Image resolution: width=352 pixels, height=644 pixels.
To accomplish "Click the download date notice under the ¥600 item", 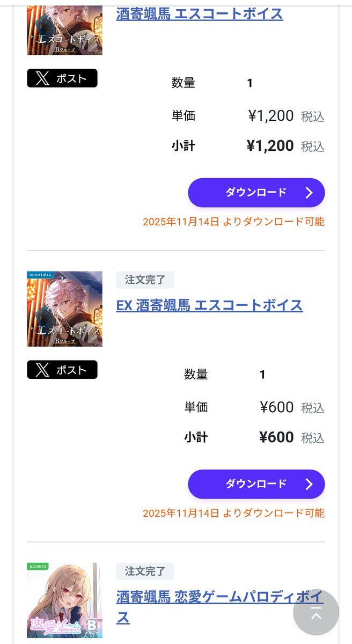I will pyautogui.click(x=233, y=513).
